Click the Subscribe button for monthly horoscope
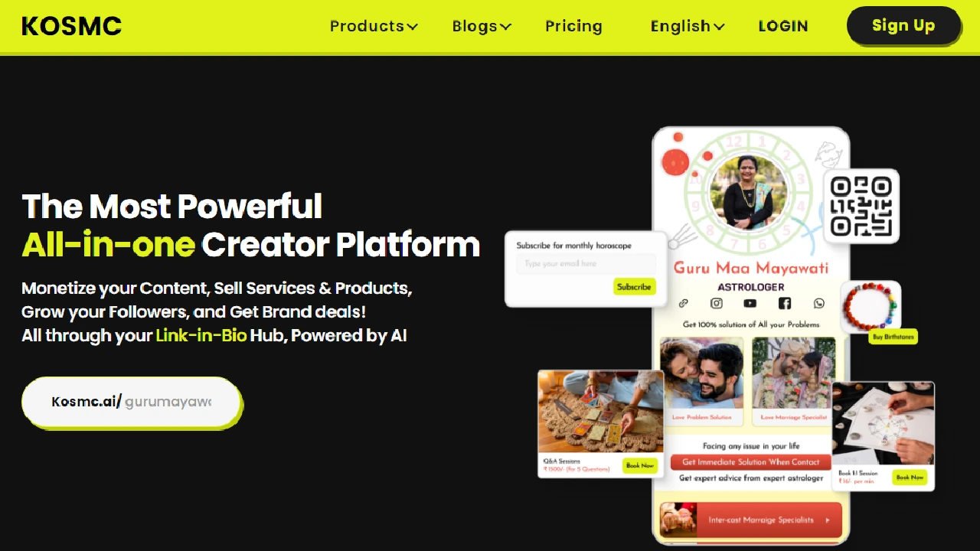Screen dimensions: 980x551 634,287
